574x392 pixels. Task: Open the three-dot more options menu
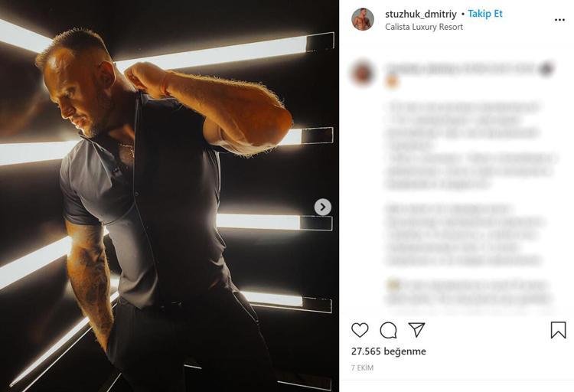click(x=559, y=20)
